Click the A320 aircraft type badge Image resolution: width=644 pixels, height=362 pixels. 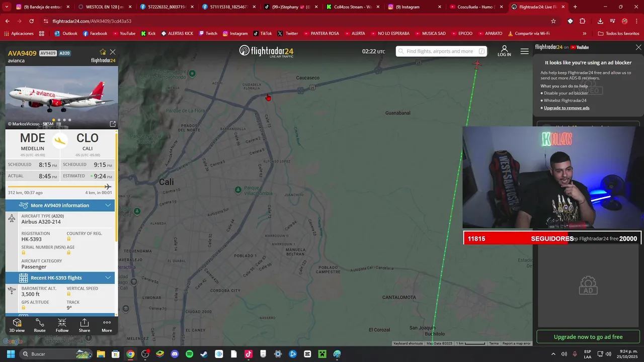pyautogui.click(x=65, y=53)
